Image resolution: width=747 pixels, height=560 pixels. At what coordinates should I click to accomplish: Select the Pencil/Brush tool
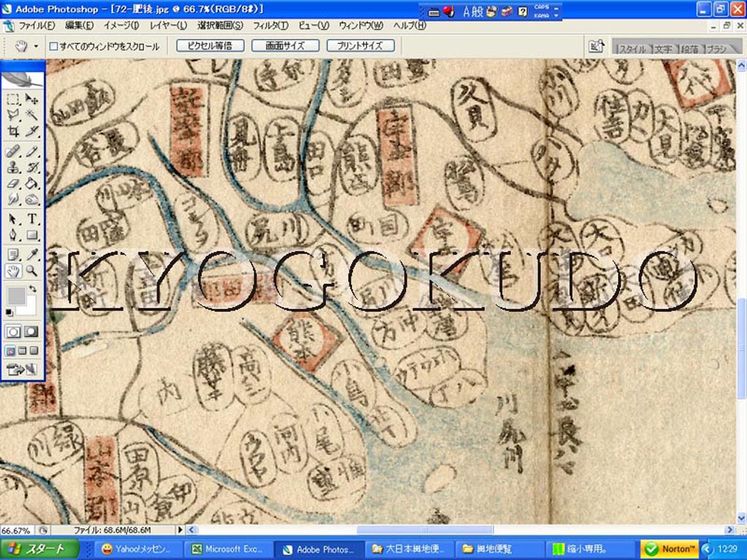point(31,152)
